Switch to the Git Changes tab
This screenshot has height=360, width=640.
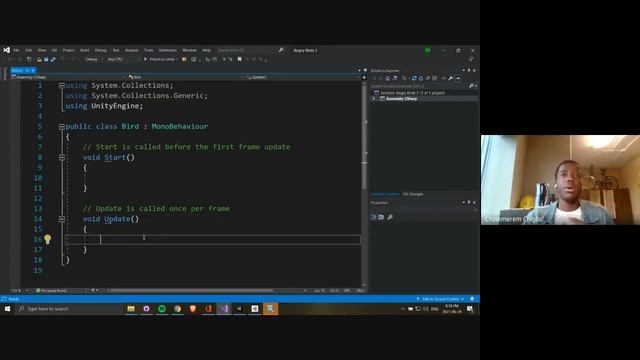(413, 194)
